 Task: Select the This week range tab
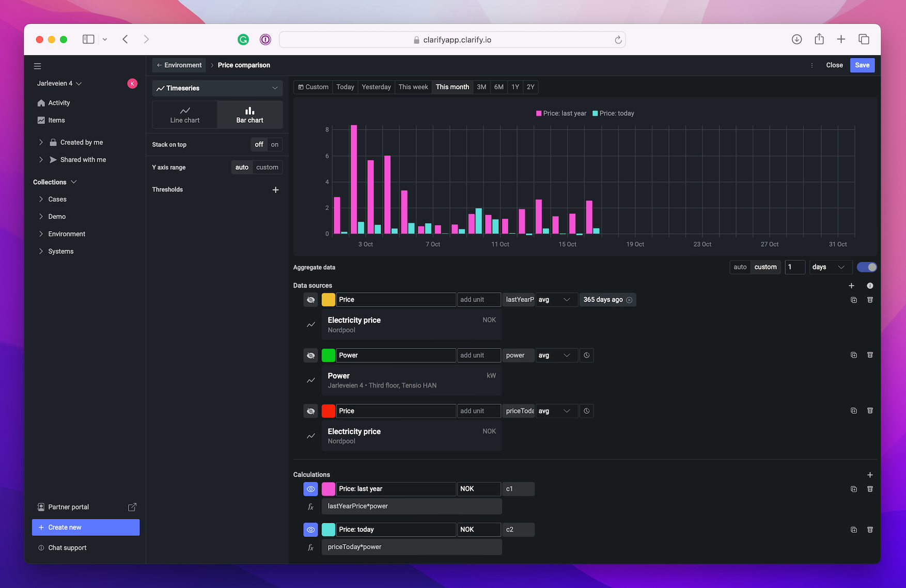(x=413, y=87)
